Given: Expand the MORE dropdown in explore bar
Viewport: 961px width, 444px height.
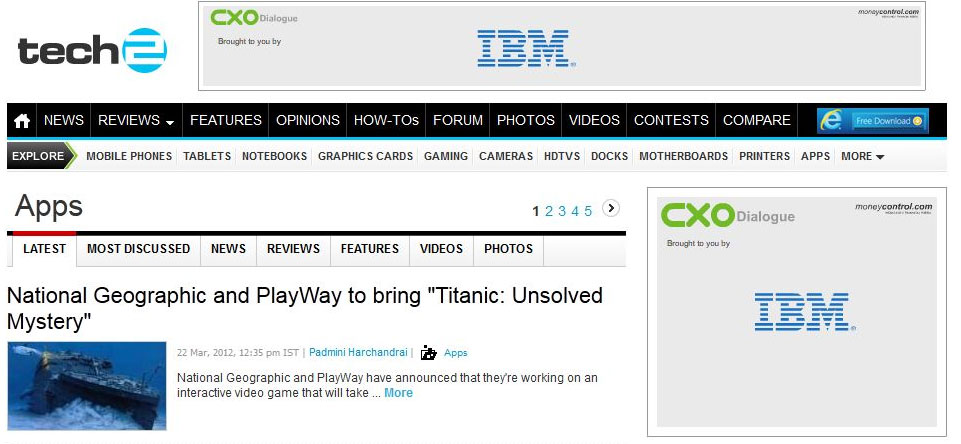Looking at the screenshot, I should point(862,156).
